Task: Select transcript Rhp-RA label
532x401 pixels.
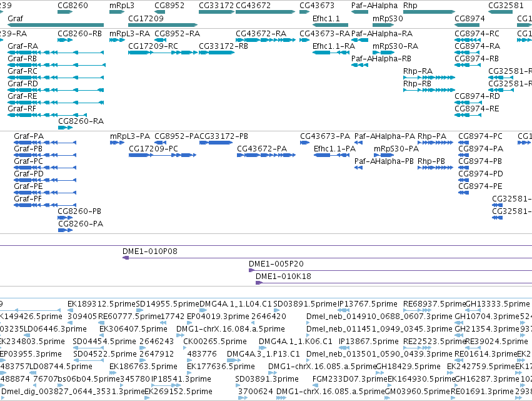Action: coord(418,71)
